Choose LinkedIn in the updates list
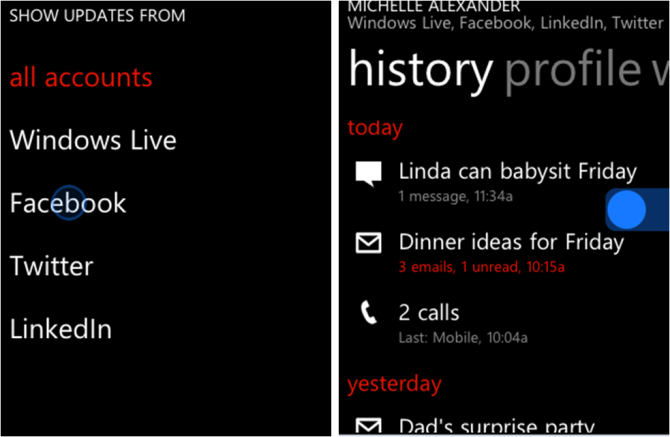 click(x=61, y=329)
